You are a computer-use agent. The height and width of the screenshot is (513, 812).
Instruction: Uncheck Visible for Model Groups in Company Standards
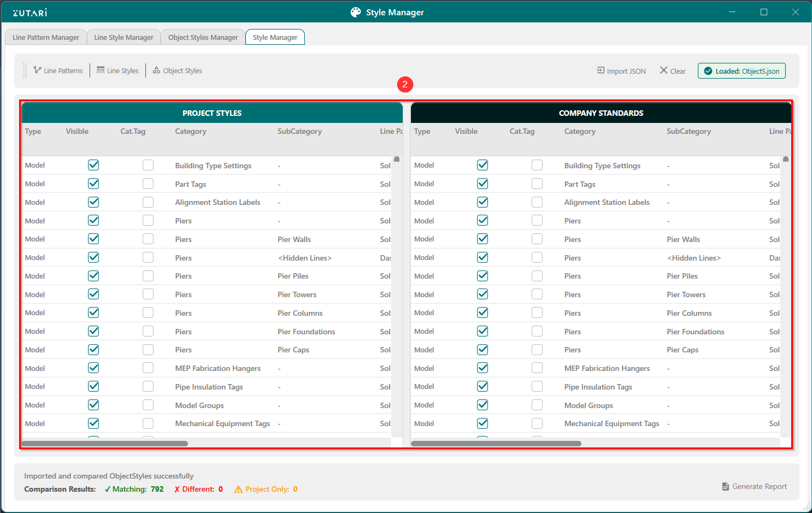pyautogui.click(x=483, y=405)
